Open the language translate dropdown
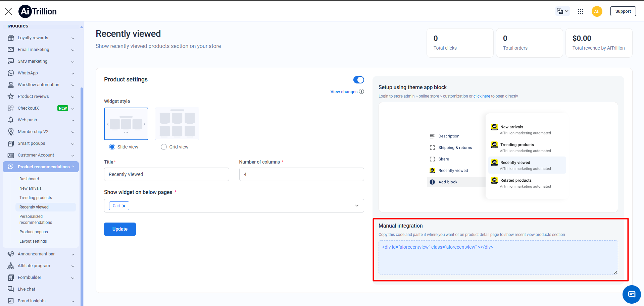This screenshot has width=644, height=306. pos(563,11)
